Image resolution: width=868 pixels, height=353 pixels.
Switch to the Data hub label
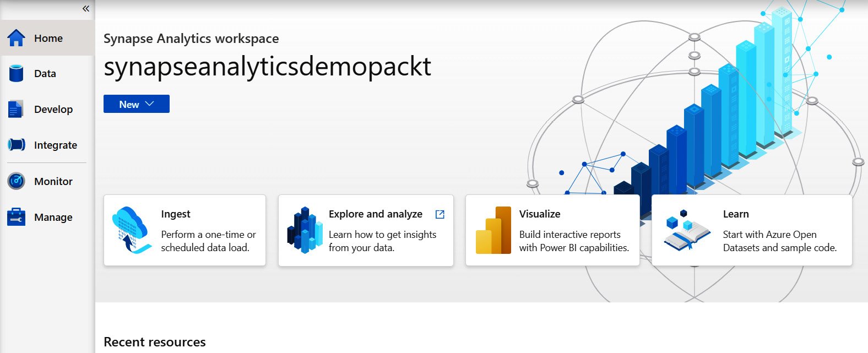tap(45, 73)
